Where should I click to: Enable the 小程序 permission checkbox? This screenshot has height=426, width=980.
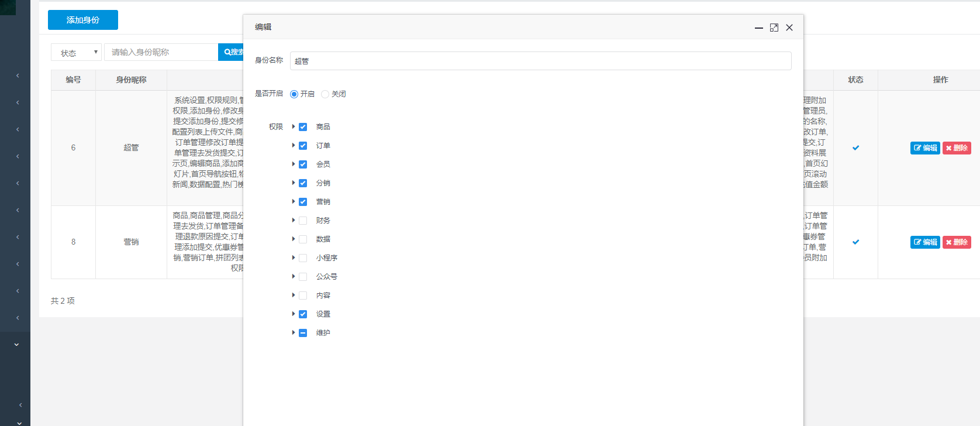(x=303, y=258)
